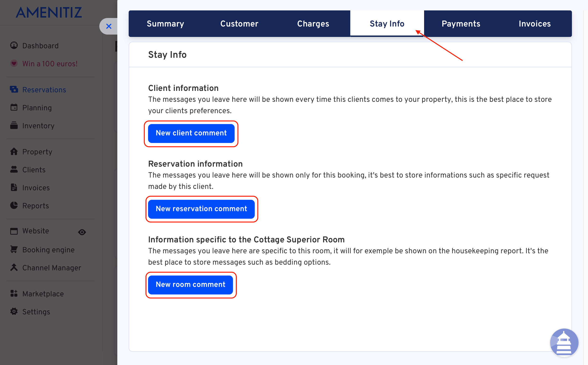The image size is (588, 365).
Task: Click the Property house icon
Action: (x=14, y=151)
